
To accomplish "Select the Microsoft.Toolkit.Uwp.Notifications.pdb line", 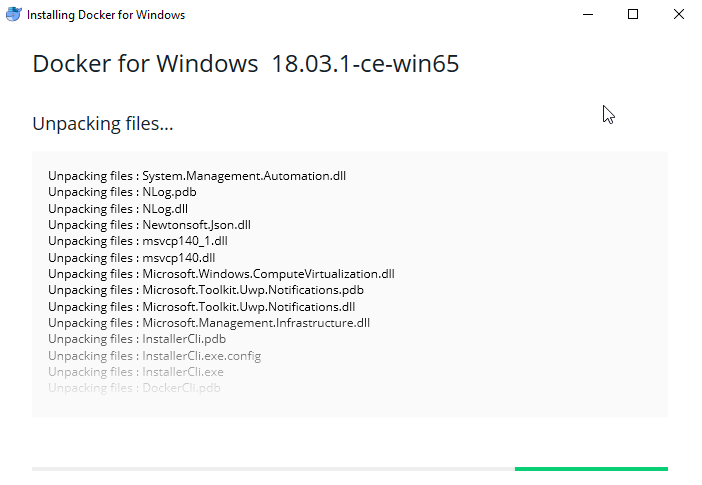I will coord(206,290).
